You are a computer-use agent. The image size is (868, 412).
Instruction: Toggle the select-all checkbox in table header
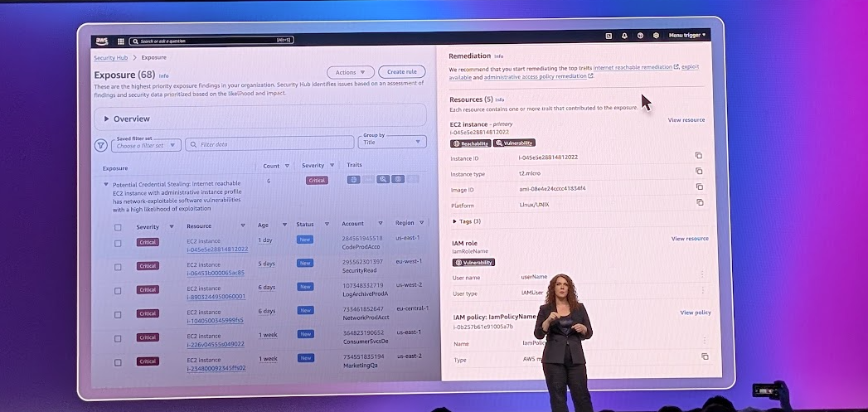click(118, 227)
